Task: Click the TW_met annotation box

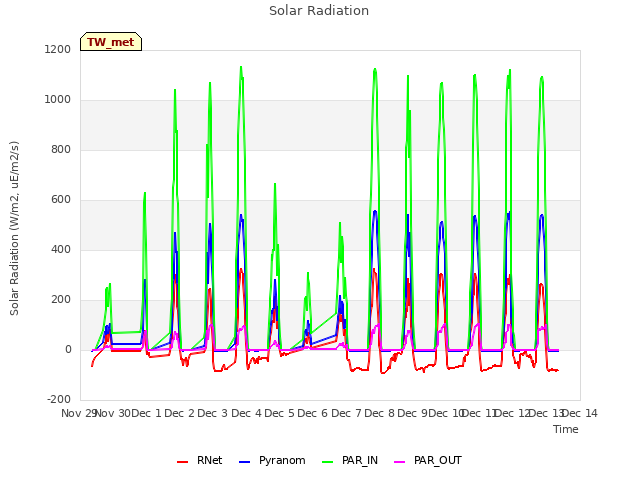Action: [111, 42]
